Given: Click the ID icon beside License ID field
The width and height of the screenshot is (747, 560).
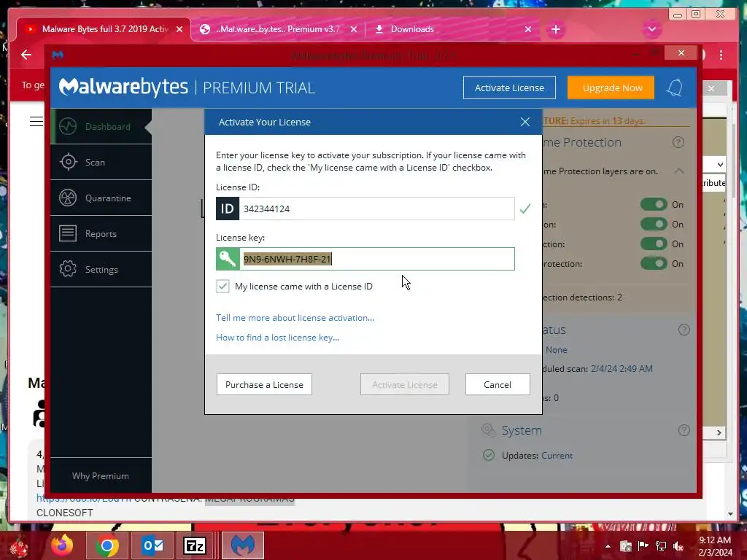Looking at the screenshot, I should (228, 209).
